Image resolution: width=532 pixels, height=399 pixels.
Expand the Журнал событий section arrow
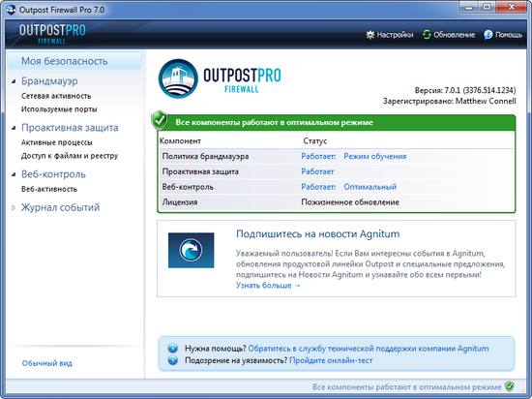coord(14,207)
